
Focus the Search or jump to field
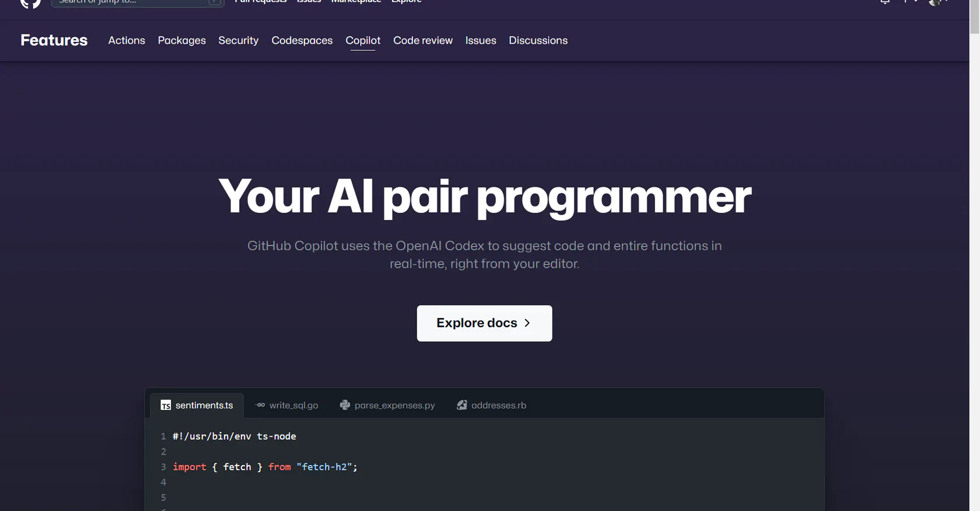pos(138,2)
